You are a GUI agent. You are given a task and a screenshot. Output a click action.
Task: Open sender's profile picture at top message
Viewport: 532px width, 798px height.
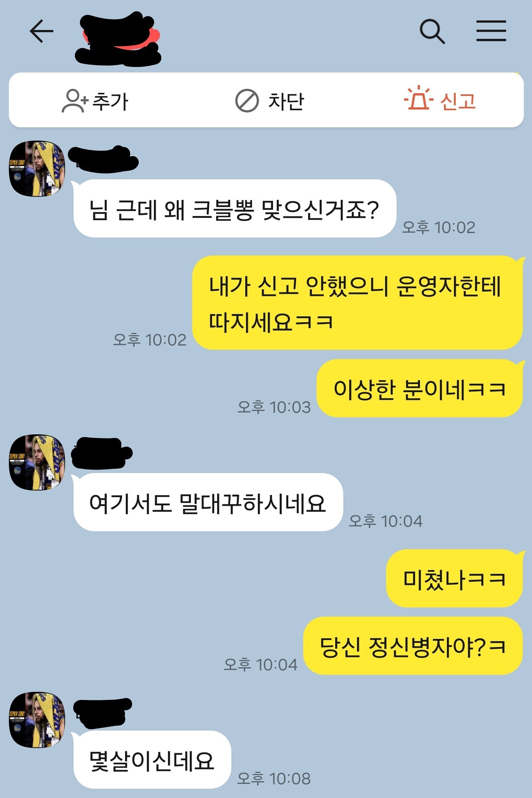(x=37, y=168)
